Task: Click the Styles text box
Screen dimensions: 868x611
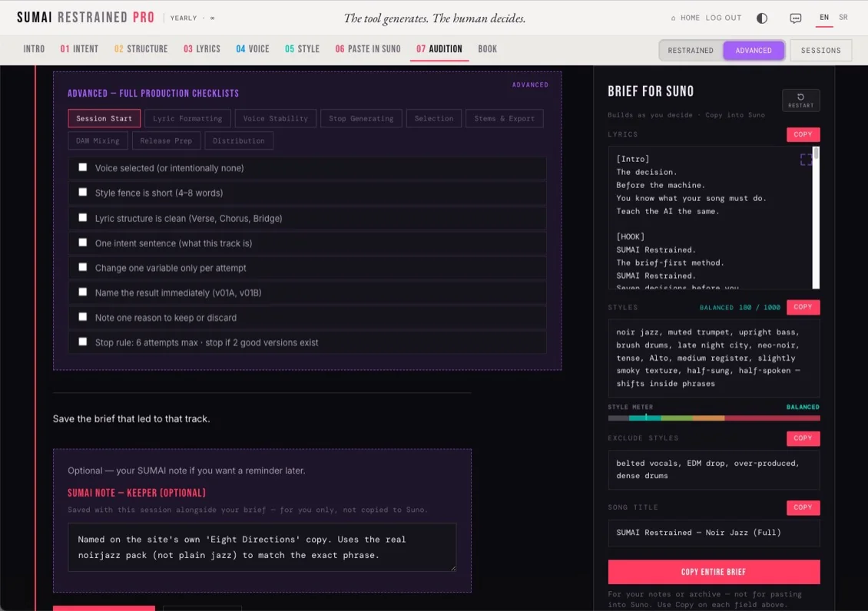Action: point(714,358)
